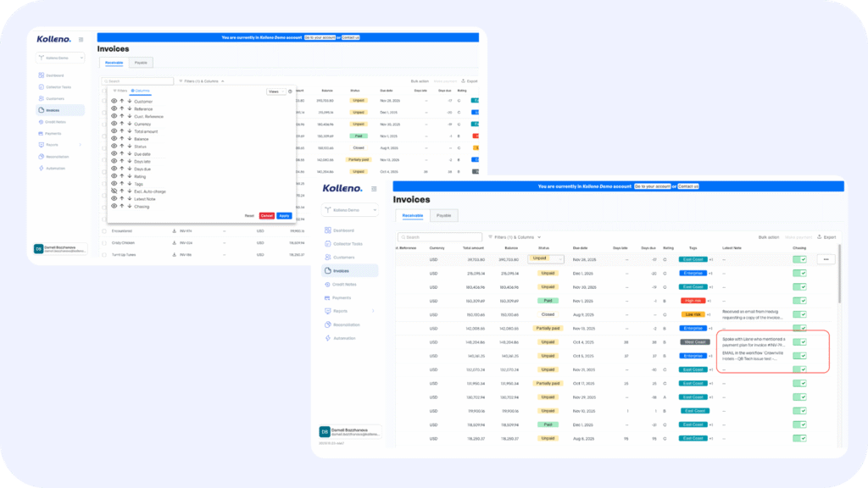Hide the Customer column via its eye icon

[114, 102]
